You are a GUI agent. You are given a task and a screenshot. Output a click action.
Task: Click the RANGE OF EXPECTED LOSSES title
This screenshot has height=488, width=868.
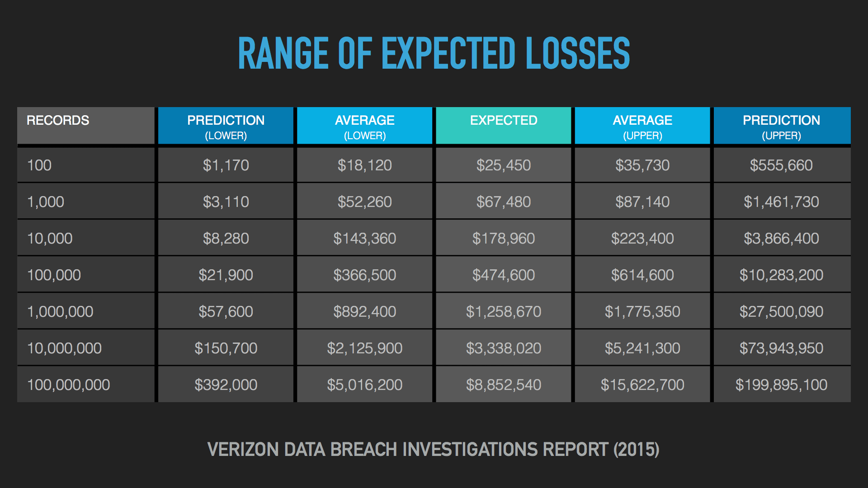[x=434, y=53]
